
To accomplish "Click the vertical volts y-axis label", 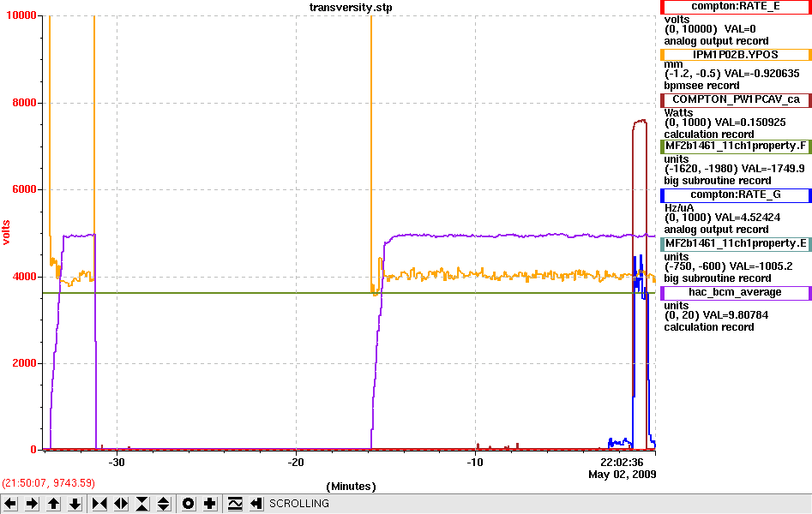I will tap(6, 232).
